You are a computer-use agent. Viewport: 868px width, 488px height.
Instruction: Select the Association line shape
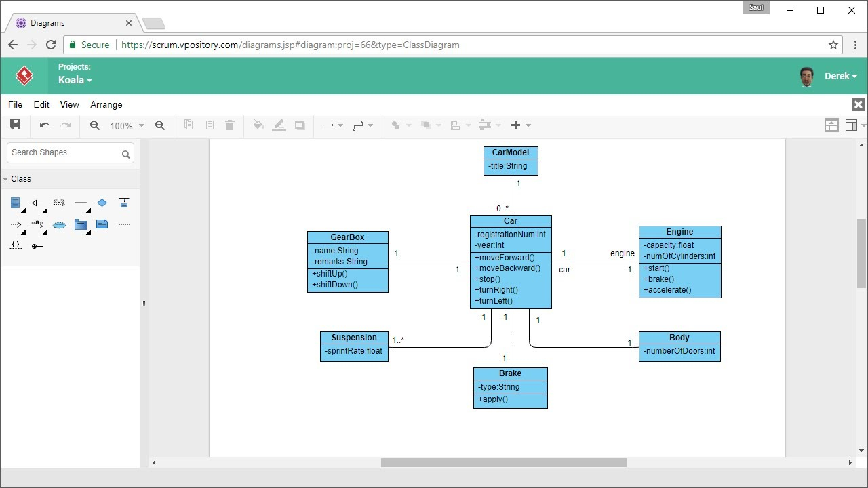point(81,203)
